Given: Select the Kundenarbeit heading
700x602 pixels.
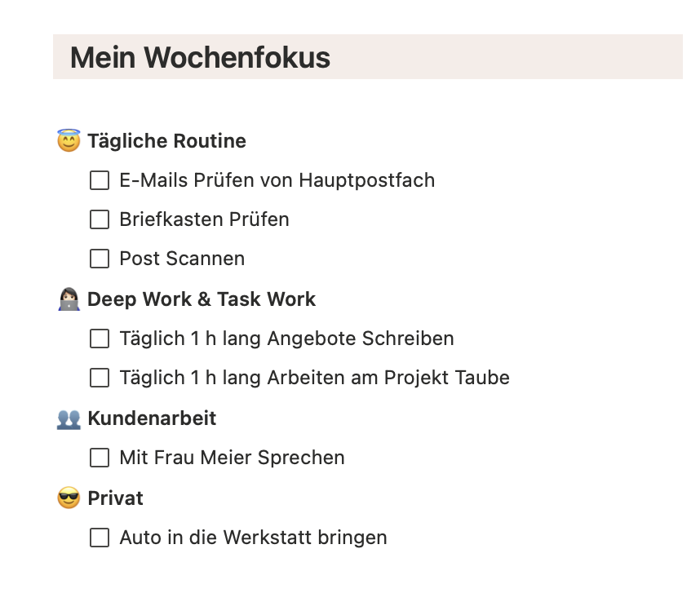Looking at the screenshot, I should [152, 418].
